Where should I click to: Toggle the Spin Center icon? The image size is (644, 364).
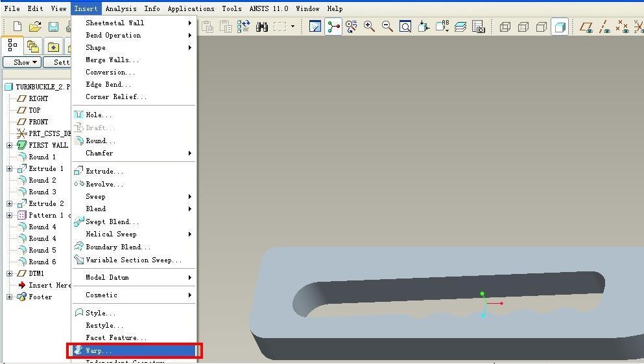pyautogui.click(x=333, y=27)
